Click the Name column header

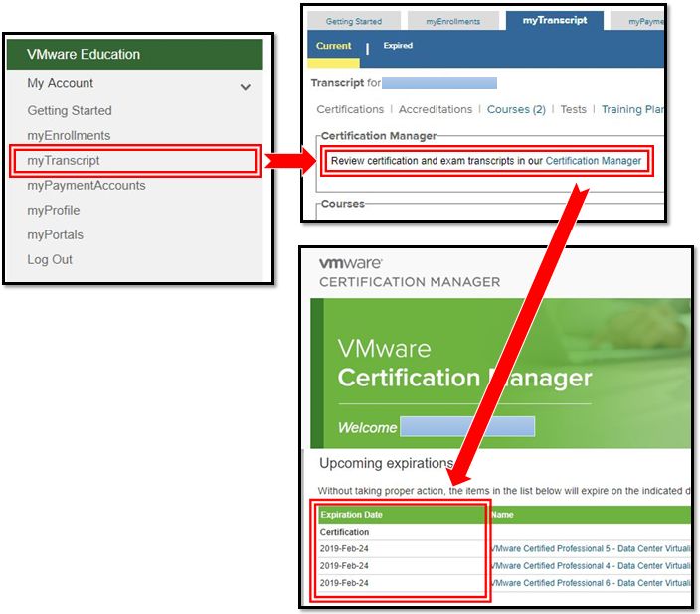502,515
